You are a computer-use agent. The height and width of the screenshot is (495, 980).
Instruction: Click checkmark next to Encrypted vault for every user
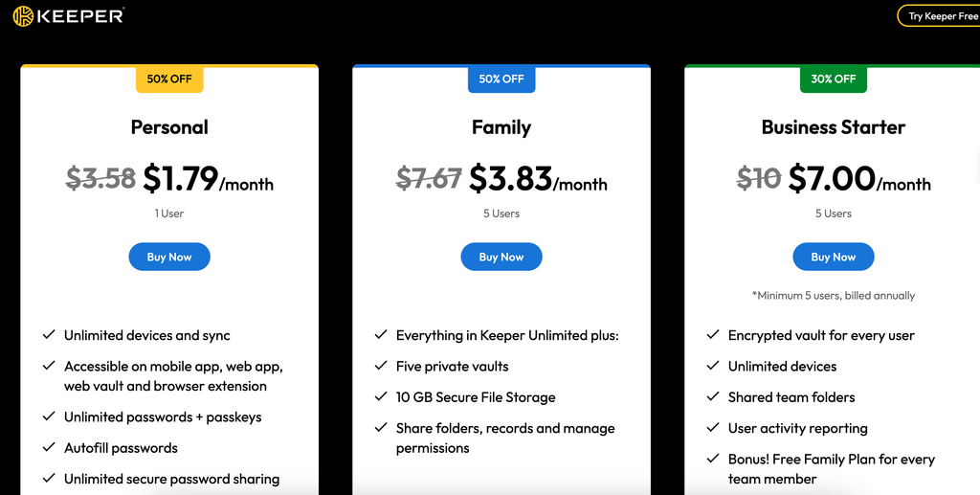pos(712,335)
